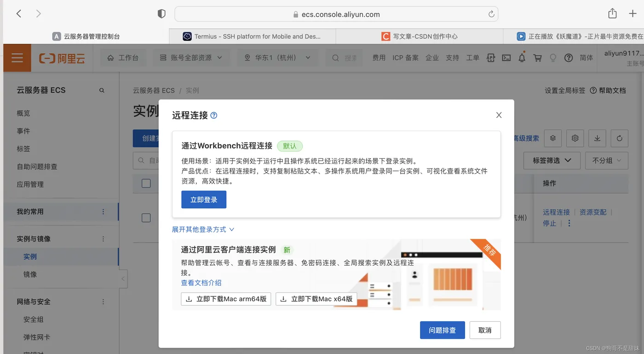Click the 阿里云 logo

click(62, 58)
